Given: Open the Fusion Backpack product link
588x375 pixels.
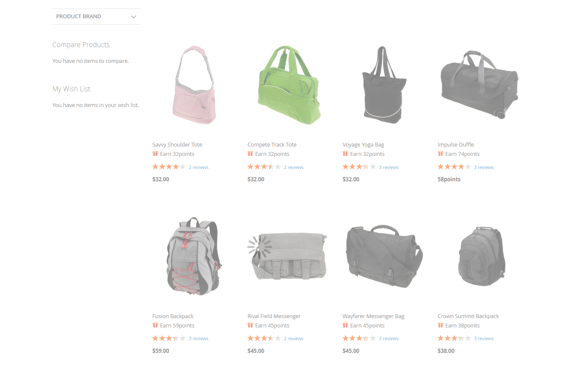Looking at the screenshot, I should (173, 316).
